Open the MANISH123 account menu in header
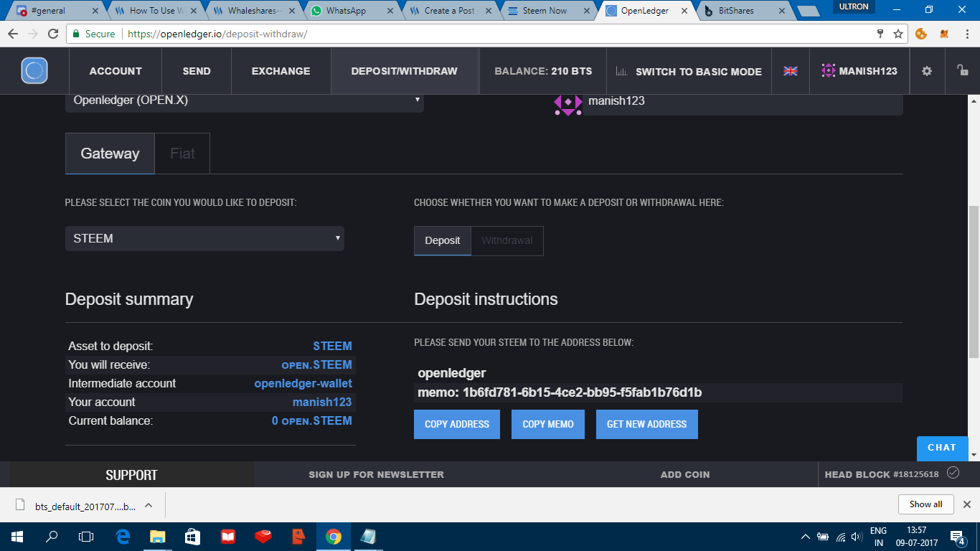Image resolution: width=980 pixels, height=551 pixels. [x=859, y=71]
